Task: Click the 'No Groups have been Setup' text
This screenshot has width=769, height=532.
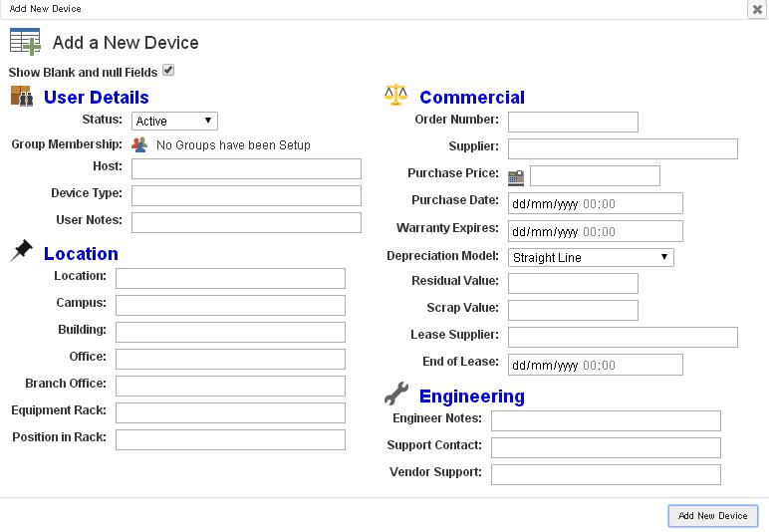Action: (x=233, y=145)
